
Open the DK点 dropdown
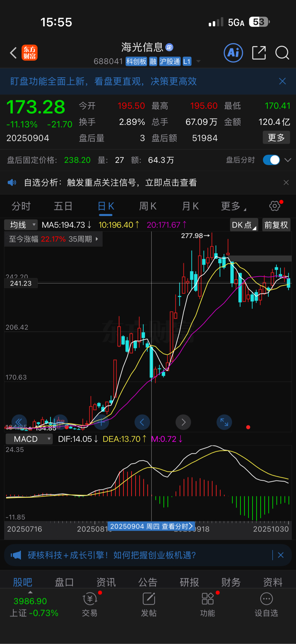click(x=244, y=225)
